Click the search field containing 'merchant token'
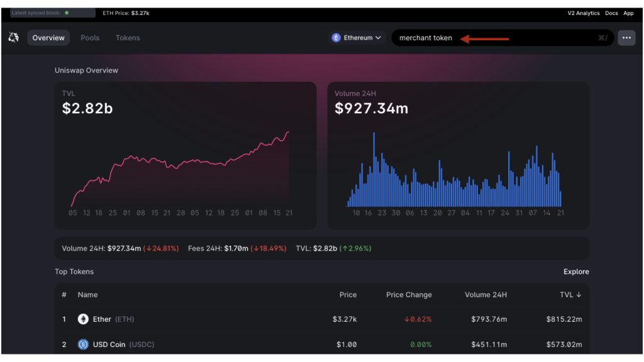This screenshot has width=644, height=362. click(x=502, y=38)
